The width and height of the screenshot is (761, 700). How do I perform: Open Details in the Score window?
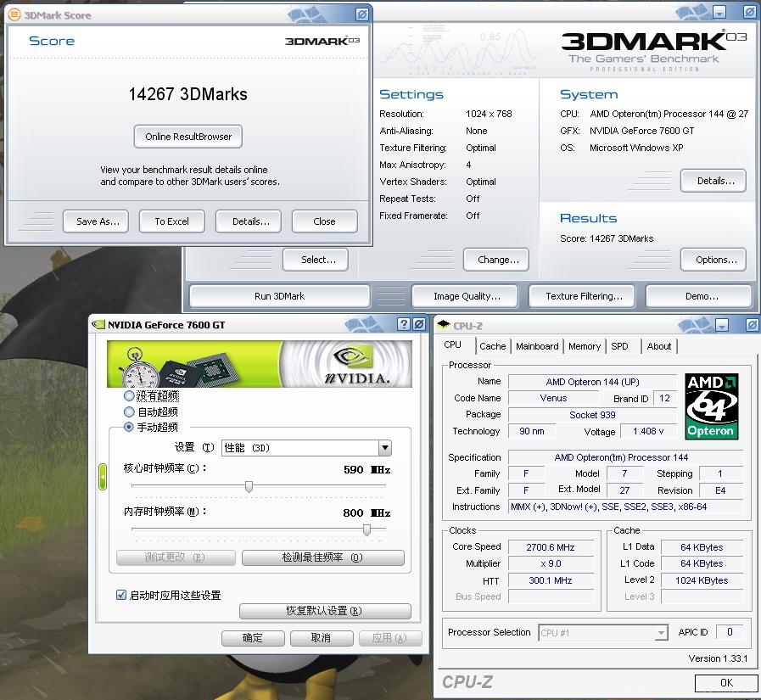(249, 221)
